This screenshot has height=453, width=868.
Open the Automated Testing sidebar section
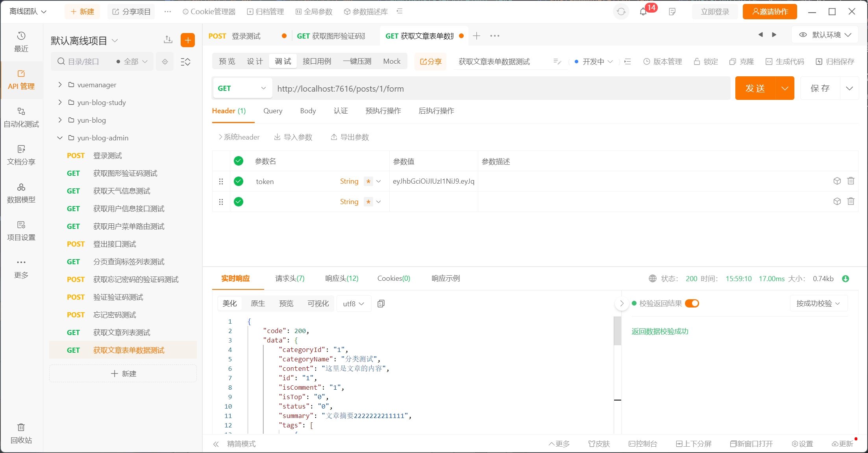[21, 117]
